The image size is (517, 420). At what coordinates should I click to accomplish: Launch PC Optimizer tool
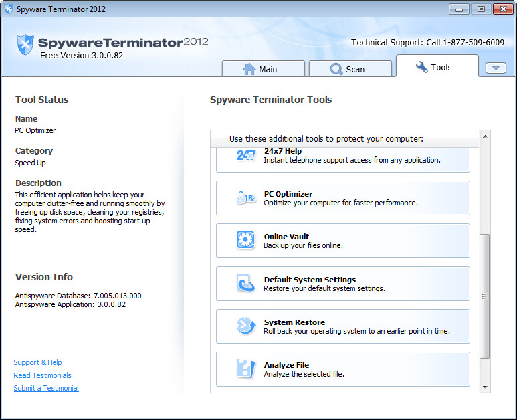(x=343, y=198)
